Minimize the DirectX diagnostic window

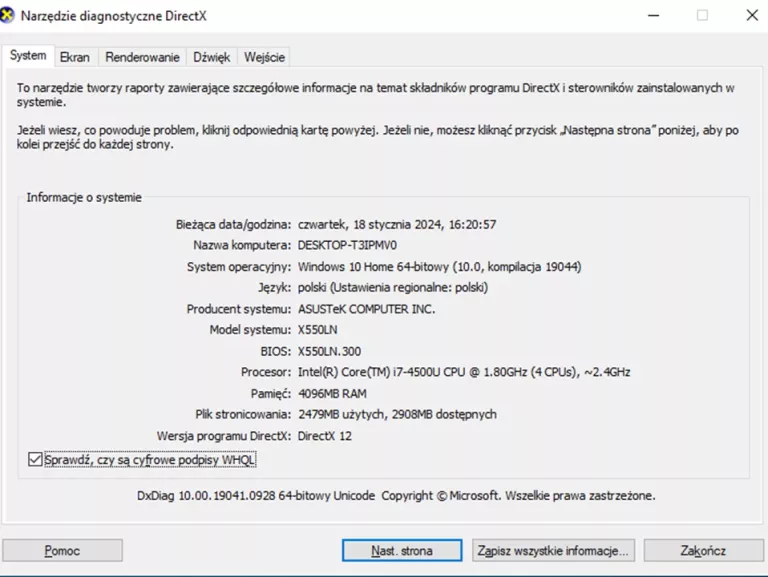(653, 15)
